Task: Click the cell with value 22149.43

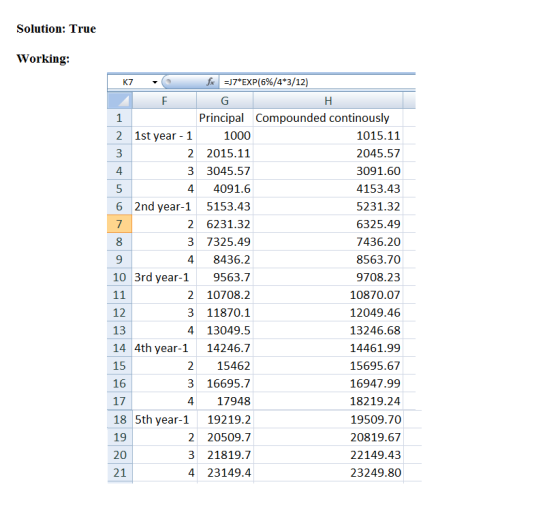Action: pos(329,455)
